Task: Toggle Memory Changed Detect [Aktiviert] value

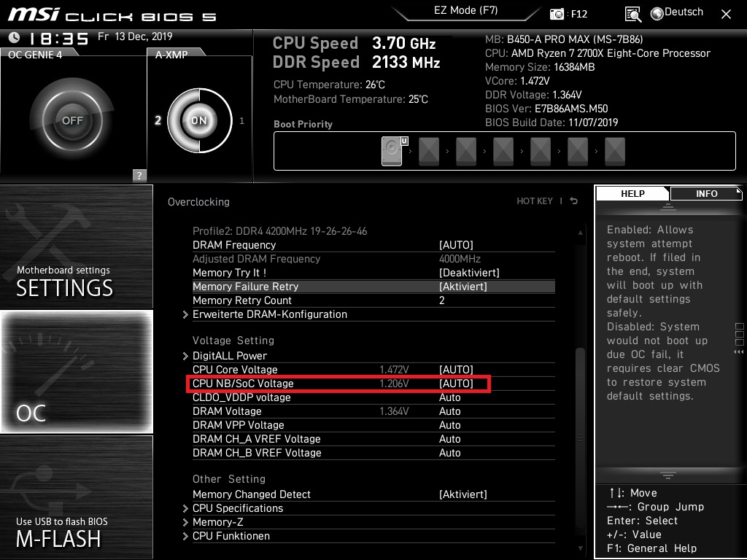Action: coord(463,495)
